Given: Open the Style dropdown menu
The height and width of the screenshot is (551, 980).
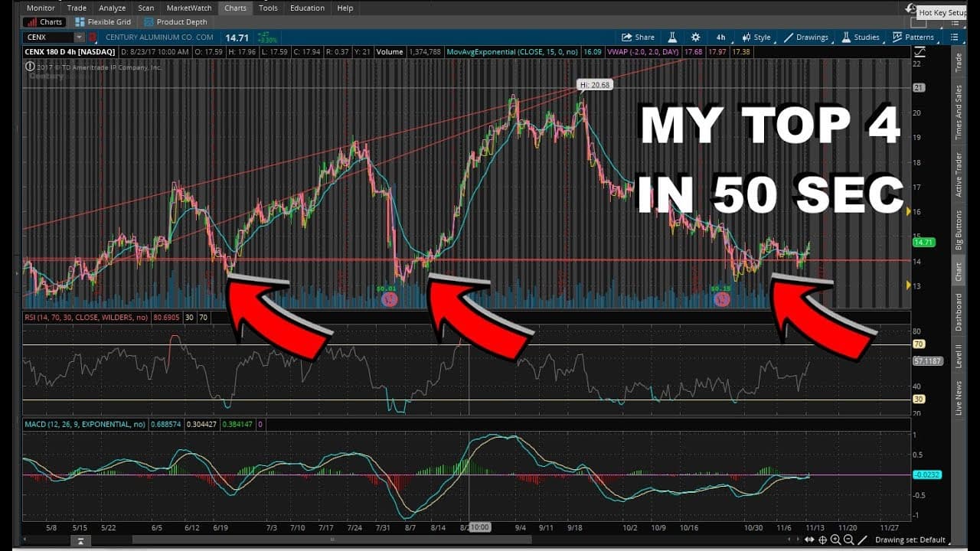Looking at the screenshot, I should pos(756,37).
